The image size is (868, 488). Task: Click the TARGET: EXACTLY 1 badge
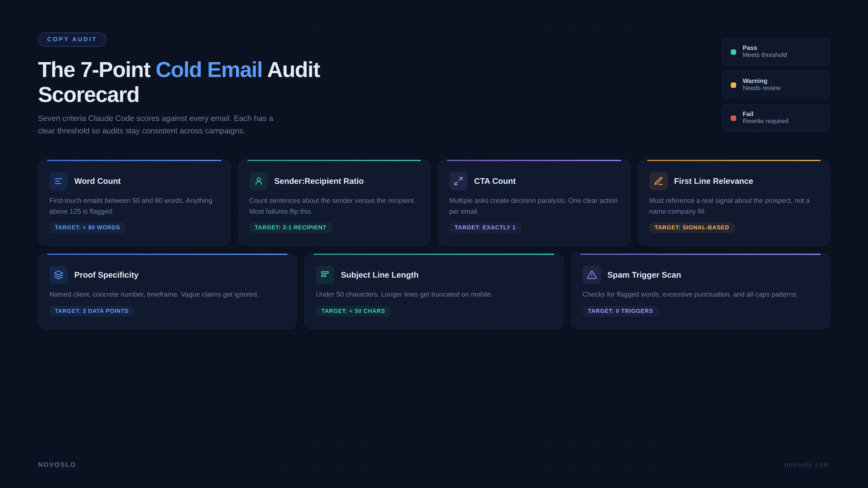(x=485, y=227)
